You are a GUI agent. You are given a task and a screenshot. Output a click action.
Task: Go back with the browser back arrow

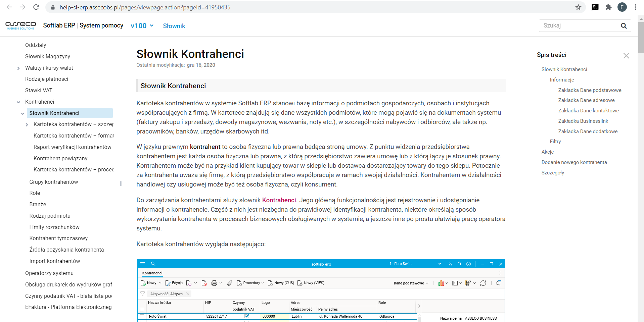tap(9, 7)
